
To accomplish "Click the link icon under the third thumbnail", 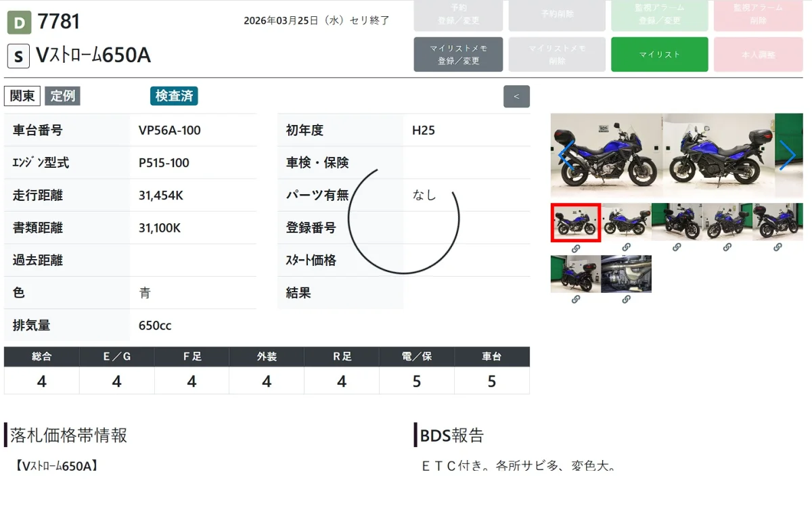I will tap(677, 248).
